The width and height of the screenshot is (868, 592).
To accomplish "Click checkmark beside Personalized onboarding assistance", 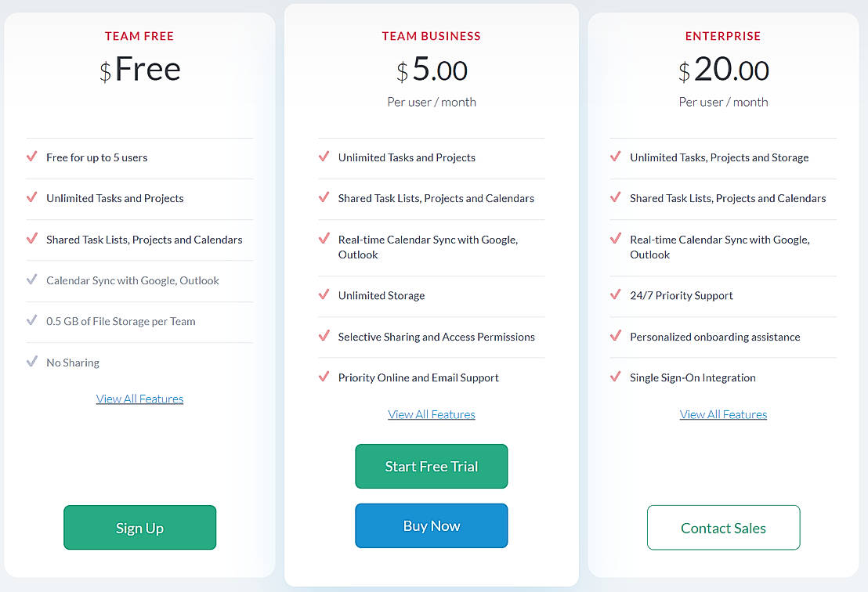I will tap(616, 336).
